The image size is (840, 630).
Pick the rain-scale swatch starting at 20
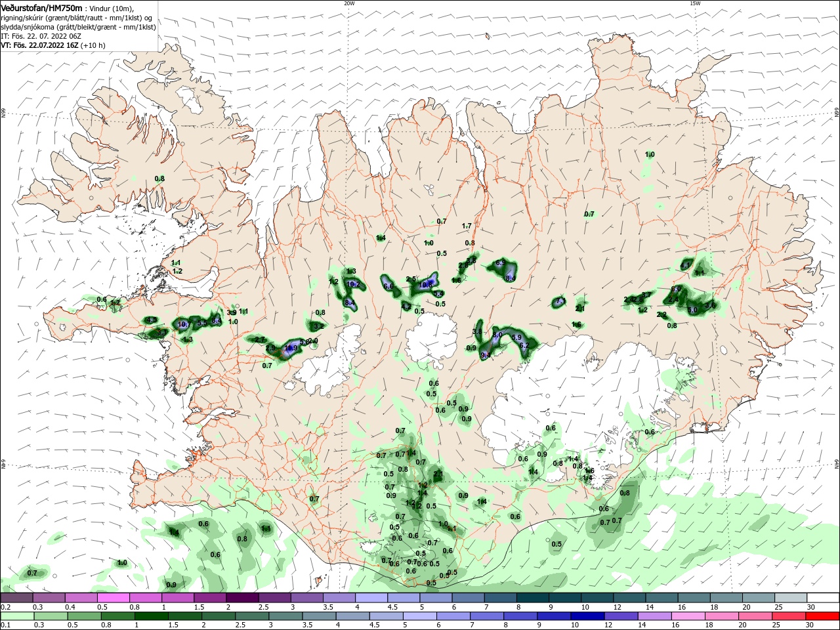coord(756,616)
